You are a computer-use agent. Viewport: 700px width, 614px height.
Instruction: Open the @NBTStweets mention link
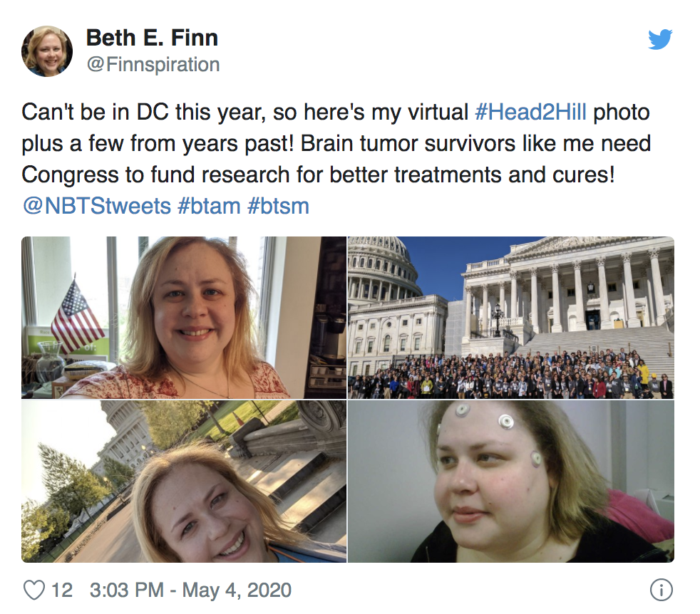click(x=96, y=206)
